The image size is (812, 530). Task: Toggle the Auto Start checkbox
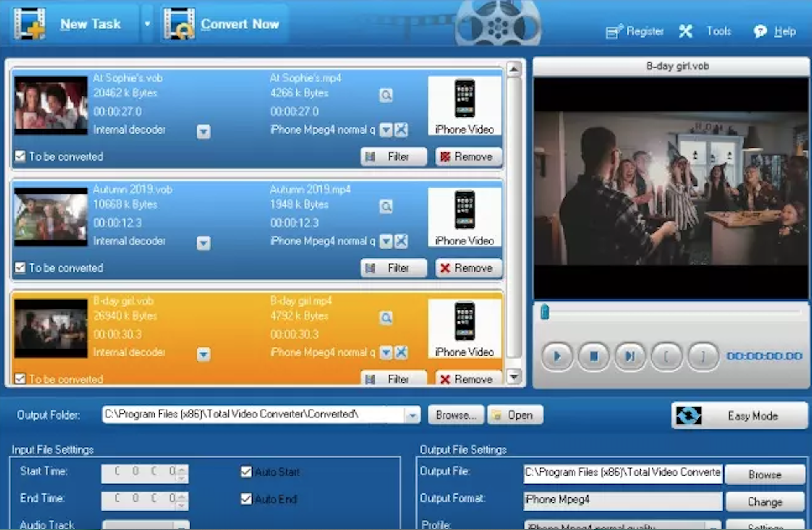coord(246,471)
